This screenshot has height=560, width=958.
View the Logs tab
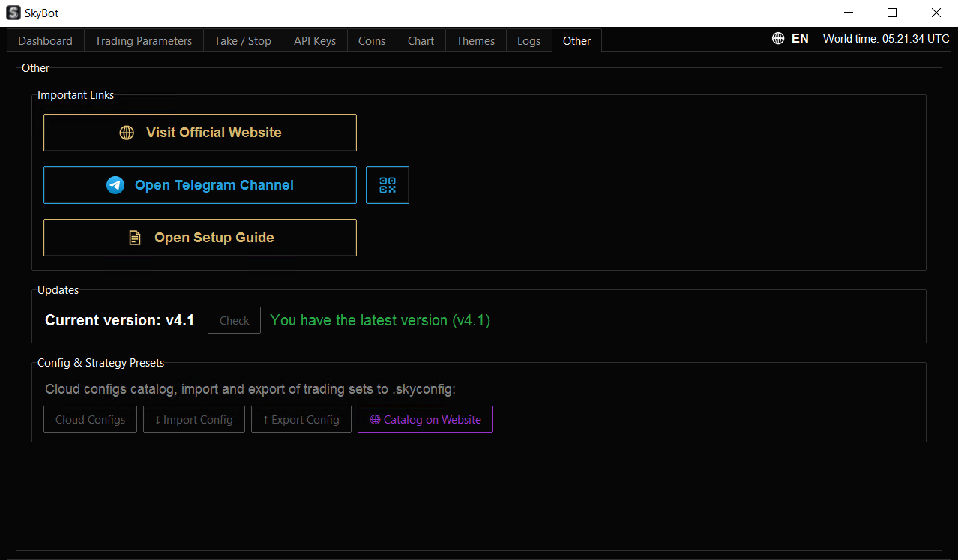click(x=529, y=41)
